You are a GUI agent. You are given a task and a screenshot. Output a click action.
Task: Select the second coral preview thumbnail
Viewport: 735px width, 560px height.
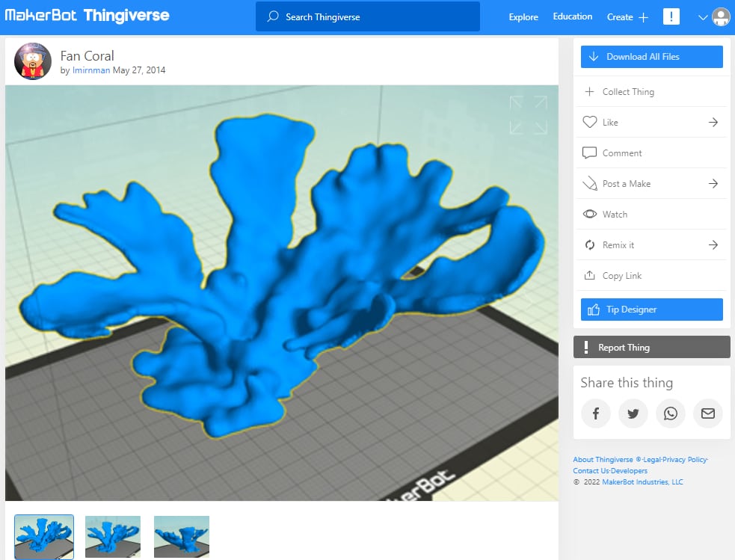click(x=112, y=535)
